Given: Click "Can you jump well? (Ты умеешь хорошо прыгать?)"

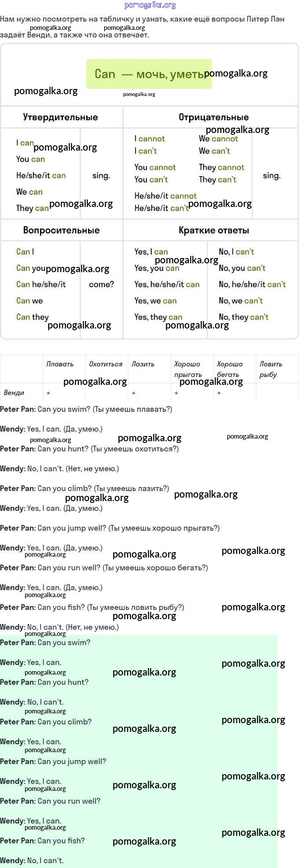Looking at the screenshot, I should coord(128,528).
